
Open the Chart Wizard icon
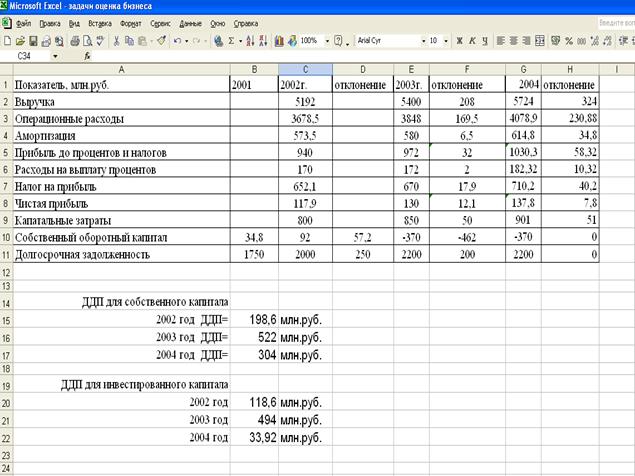pos(279,41)
